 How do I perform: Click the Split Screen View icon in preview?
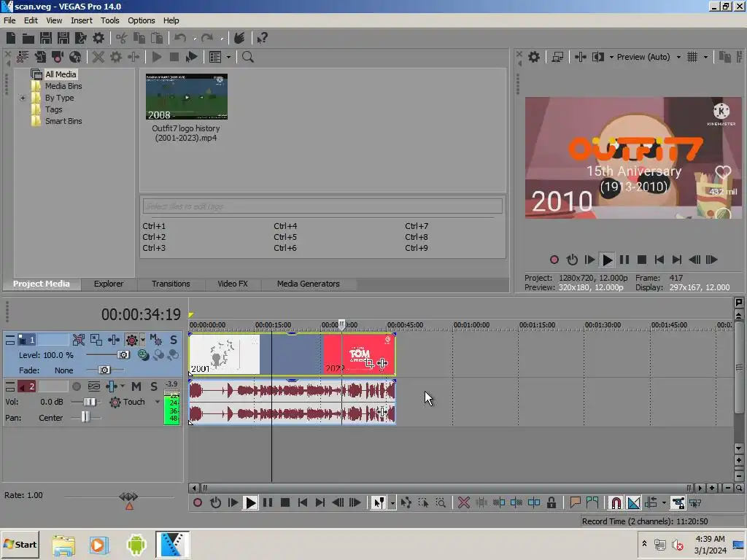[598, 57]
